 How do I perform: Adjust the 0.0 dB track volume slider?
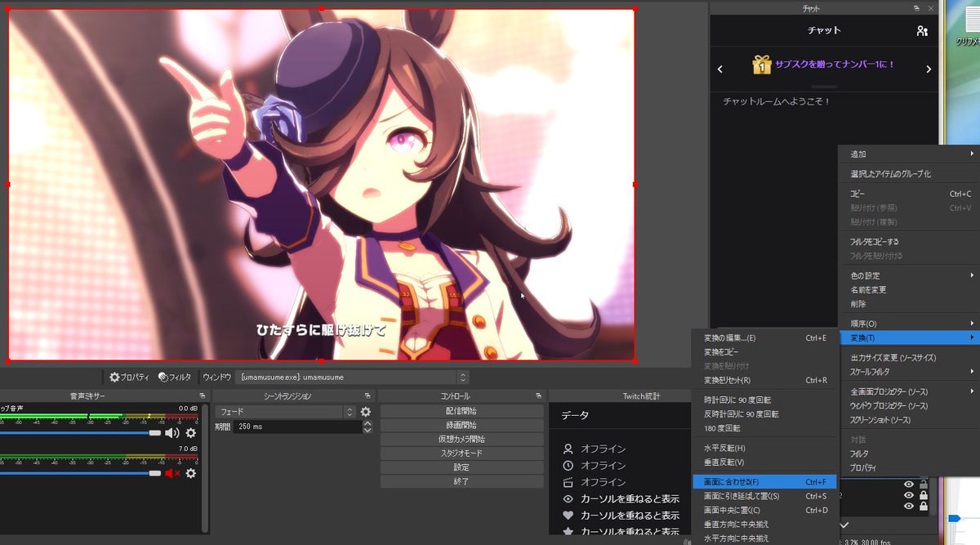pyautogui.click(x=80, y=433)
